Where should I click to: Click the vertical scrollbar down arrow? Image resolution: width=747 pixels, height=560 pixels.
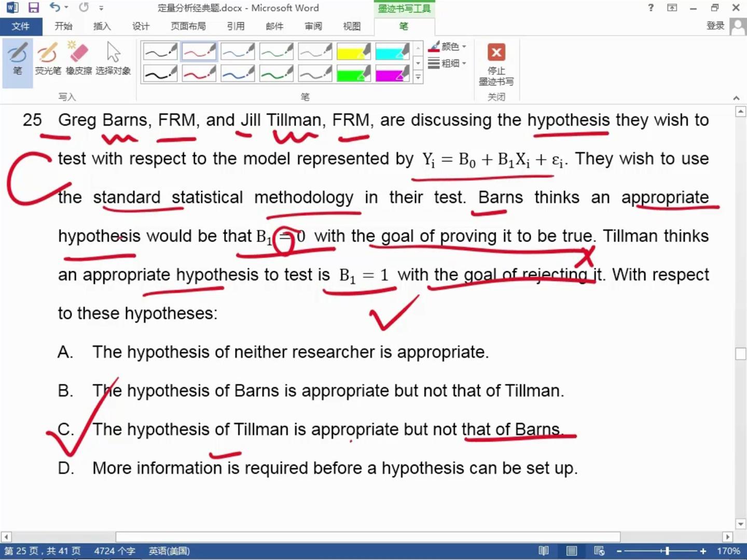tap(741, 524)
